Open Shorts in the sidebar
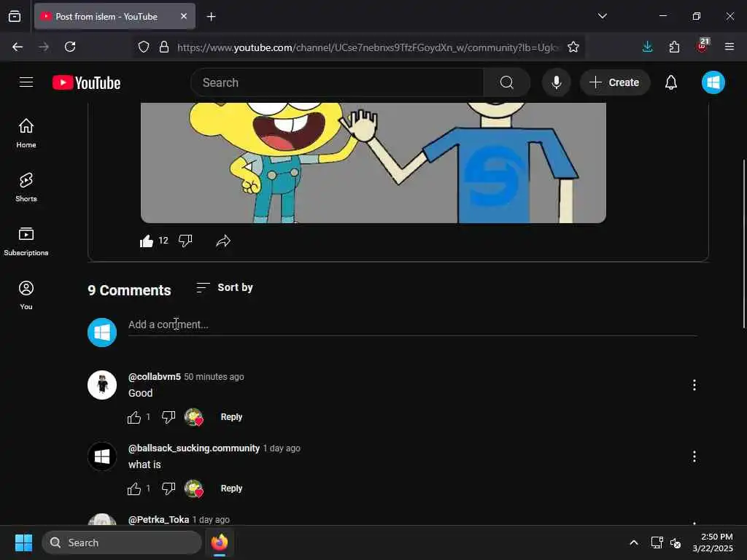747x560 pixels. pos(26,187)
